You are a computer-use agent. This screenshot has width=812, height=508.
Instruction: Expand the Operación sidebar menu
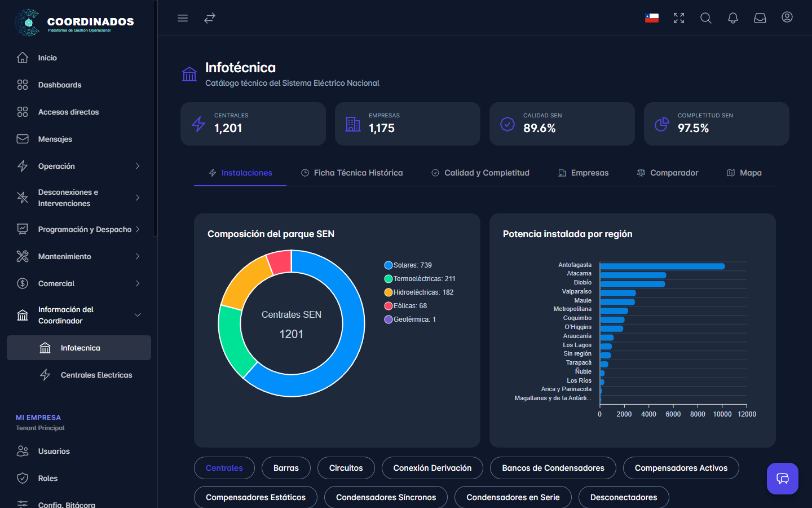(x=78, y=166)
